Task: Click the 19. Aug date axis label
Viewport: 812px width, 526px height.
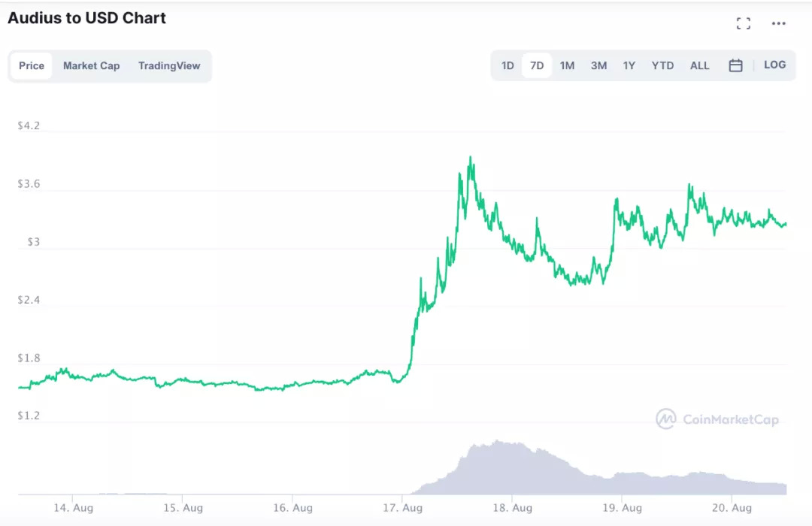Action: coord(622,508)
